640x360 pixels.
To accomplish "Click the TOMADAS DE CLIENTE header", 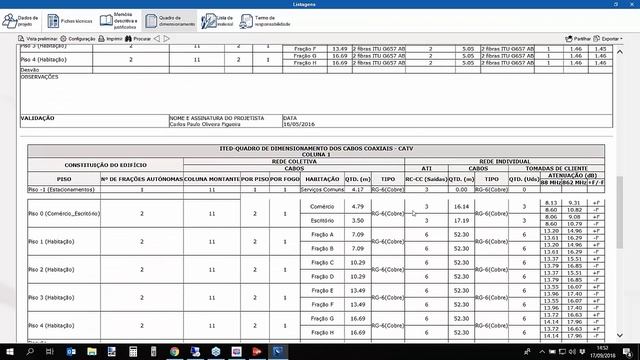I will click(x=556, y=168).
